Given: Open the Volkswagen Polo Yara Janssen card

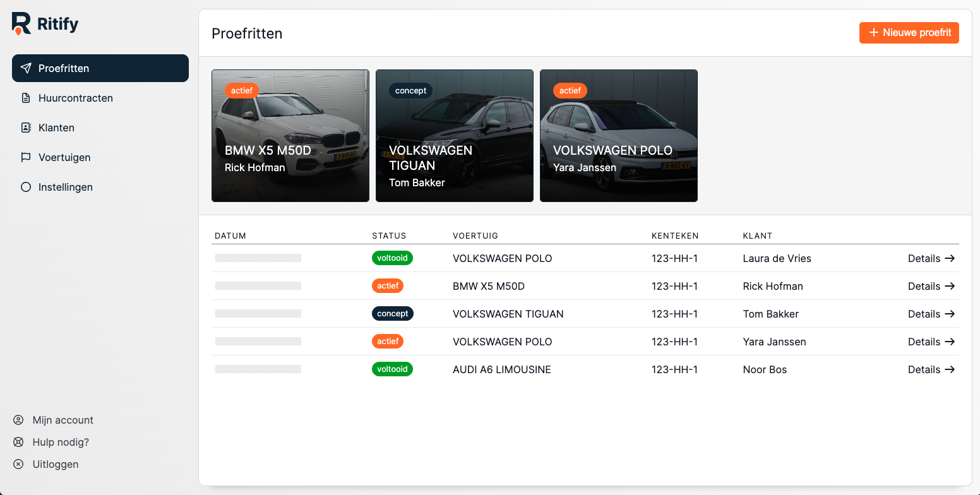Looking at the screenshot, I should [619, 136].
